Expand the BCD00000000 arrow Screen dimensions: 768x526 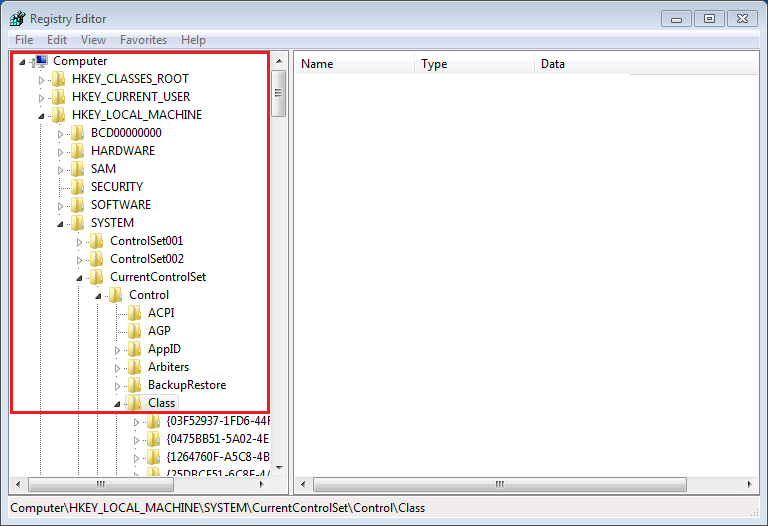coord(60,134)
